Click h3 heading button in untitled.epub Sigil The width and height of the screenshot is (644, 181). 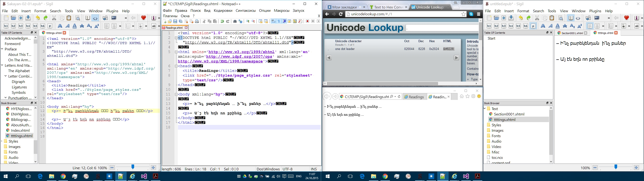[504, 26]
